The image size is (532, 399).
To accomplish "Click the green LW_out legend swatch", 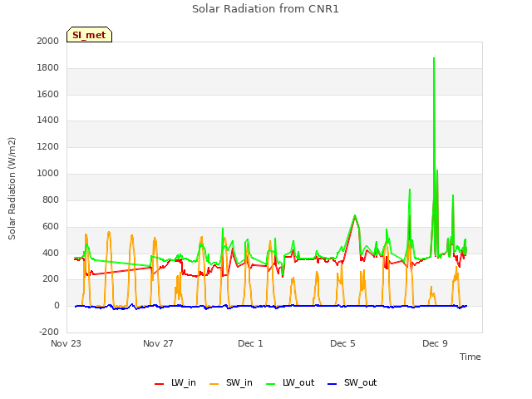I will [x=270, y=384].
